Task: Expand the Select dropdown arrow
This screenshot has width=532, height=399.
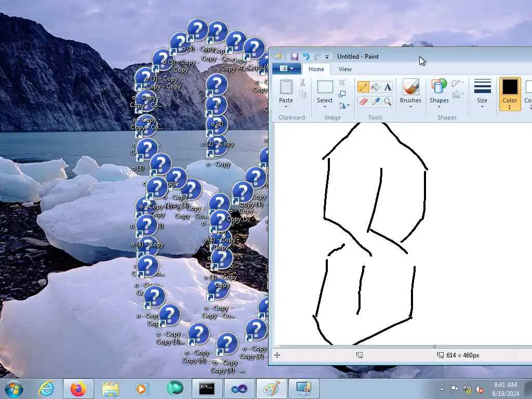Action: click(x=325, y=107)
